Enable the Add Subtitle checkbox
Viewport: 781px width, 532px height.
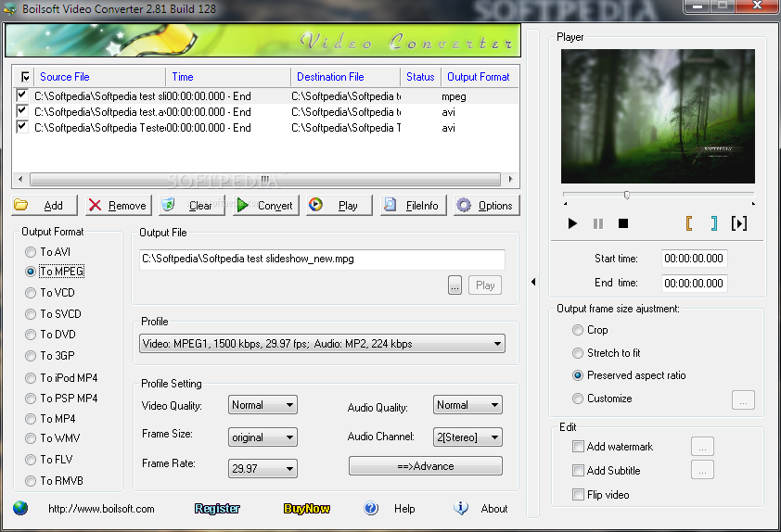(578, 470)
